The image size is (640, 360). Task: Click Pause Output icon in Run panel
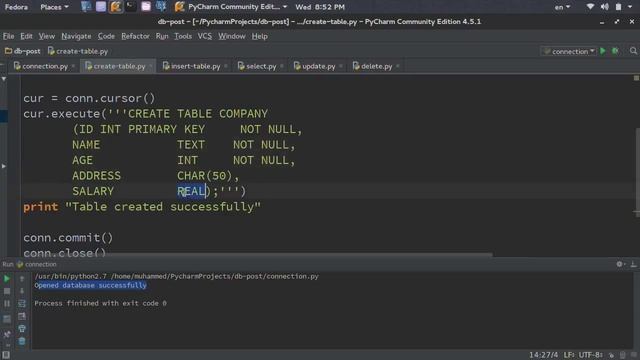pyautogui.click(x=7, y=304)
